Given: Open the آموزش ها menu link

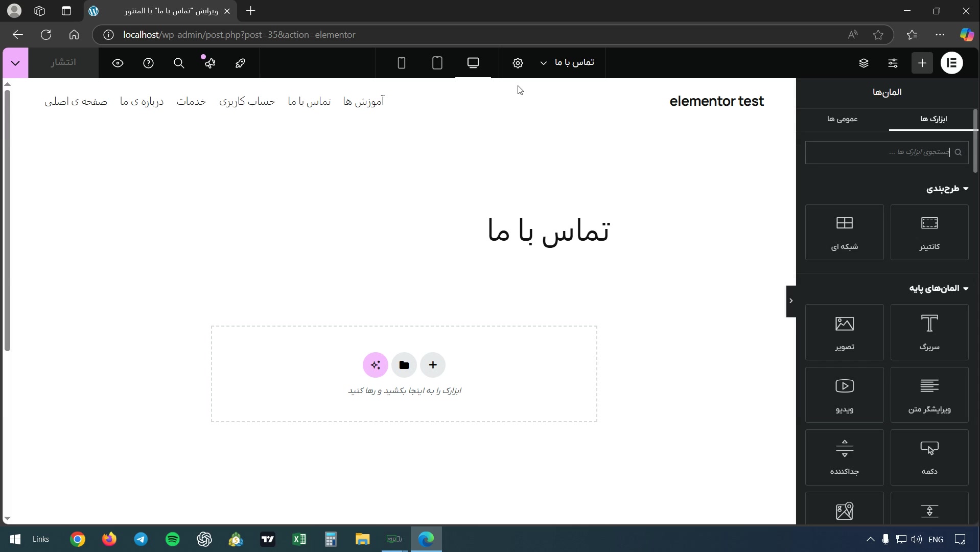Looking at the screenshot, I should tap(364, 101).
